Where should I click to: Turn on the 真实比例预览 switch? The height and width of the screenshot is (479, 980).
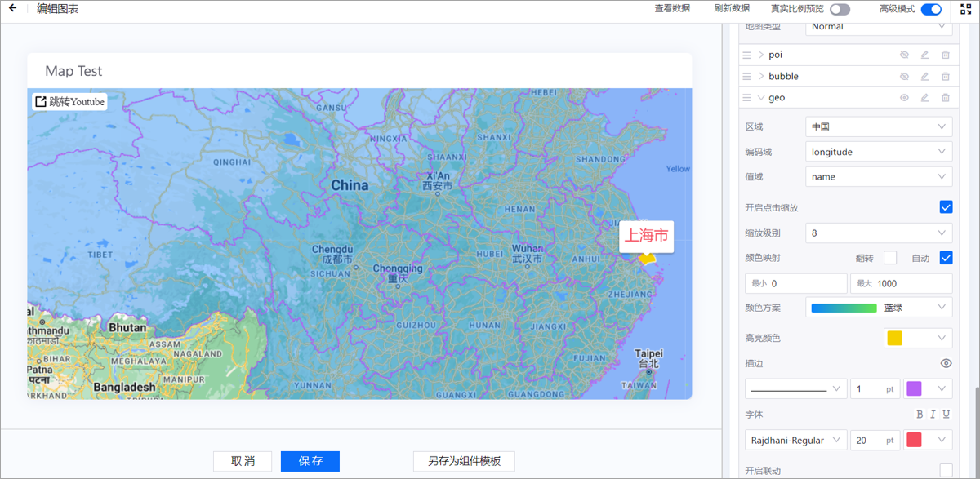click(x=840, y=10)
